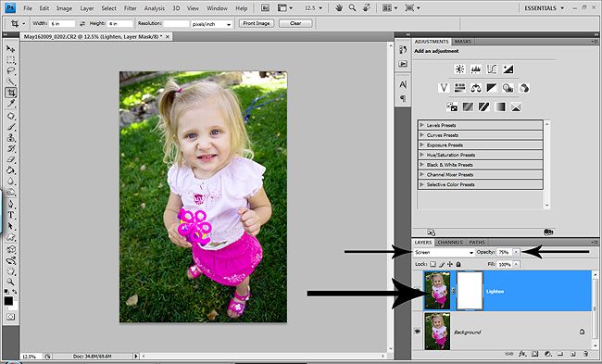The height and width of the screenshot is (364, 602).
Task: Select the Rectangular Marquee tool
Action: coord(10,60)
